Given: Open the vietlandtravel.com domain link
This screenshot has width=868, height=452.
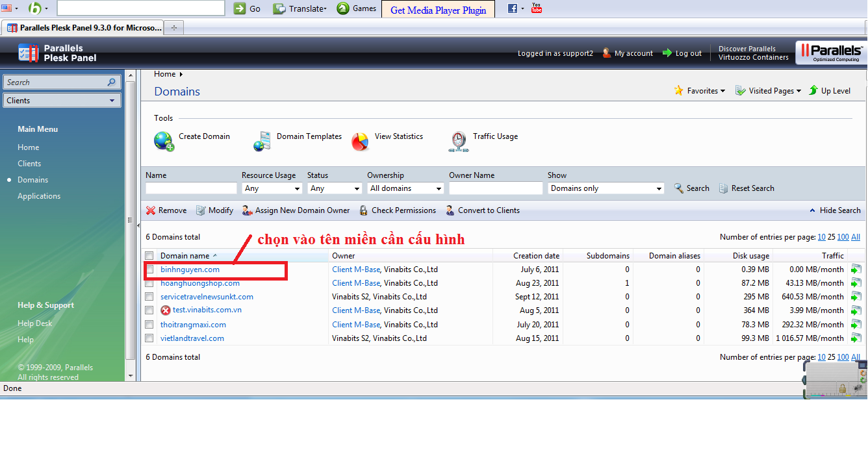Looking at the screenshot, I should coord(192,338).
